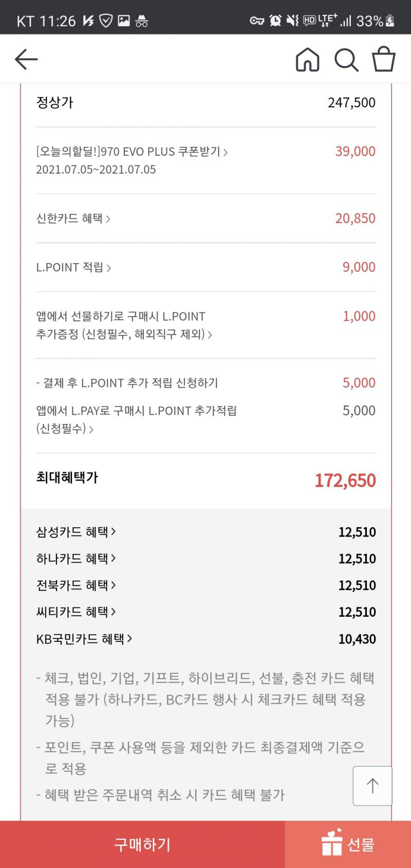Screen dimensions: 411x868
Task: Open L.PAY로 구매시 추가적립 신청 info
Action: pos(136,419)
